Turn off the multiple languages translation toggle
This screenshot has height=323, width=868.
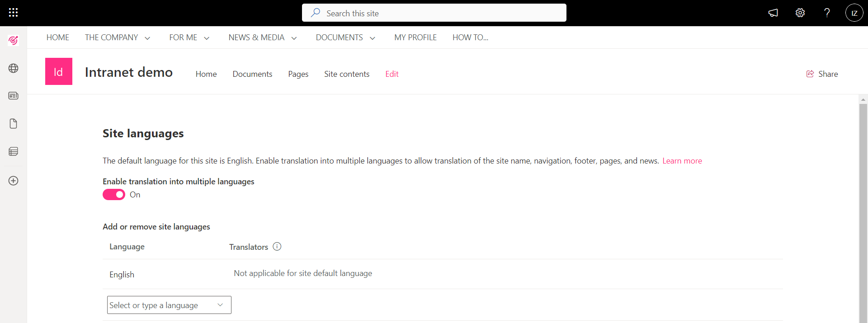(114, 195)
